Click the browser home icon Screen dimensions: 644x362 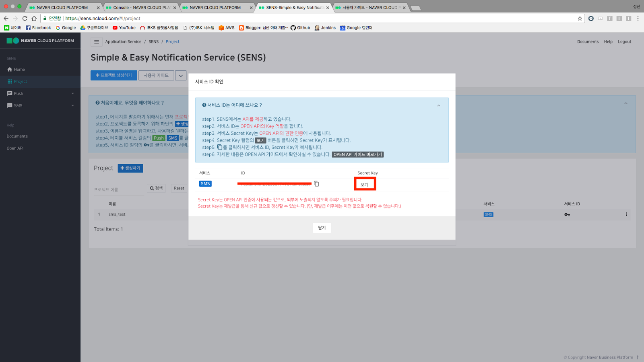34,19
